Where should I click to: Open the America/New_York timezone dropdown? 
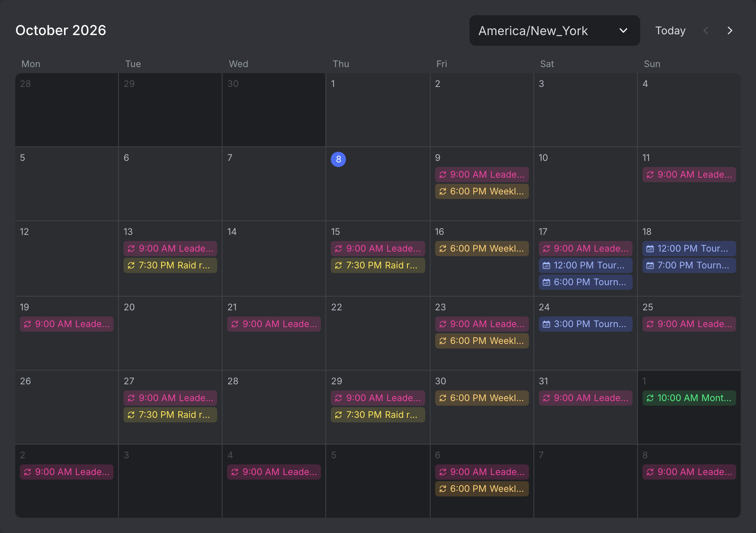pos(554,31)
